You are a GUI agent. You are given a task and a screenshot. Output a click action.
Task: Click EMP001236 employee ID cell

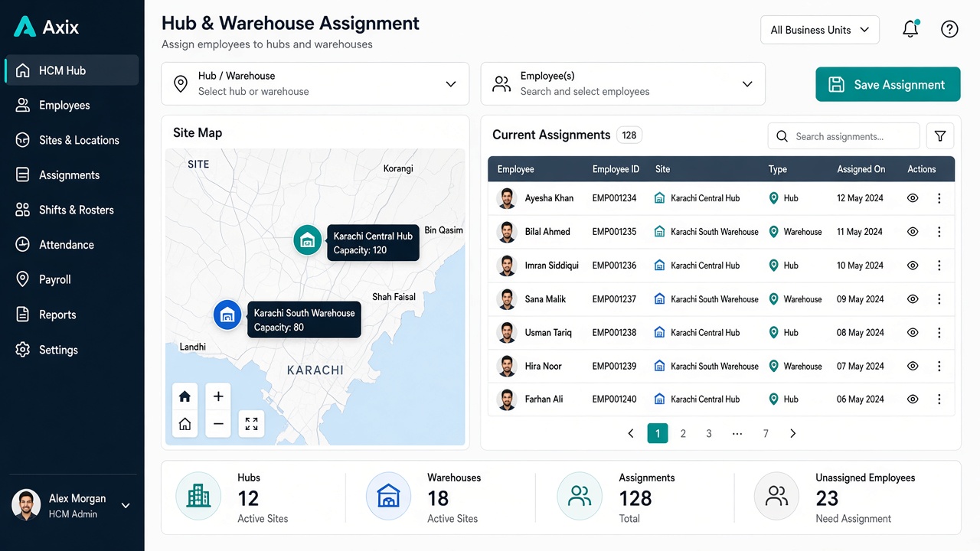click(x=614, y=266)
